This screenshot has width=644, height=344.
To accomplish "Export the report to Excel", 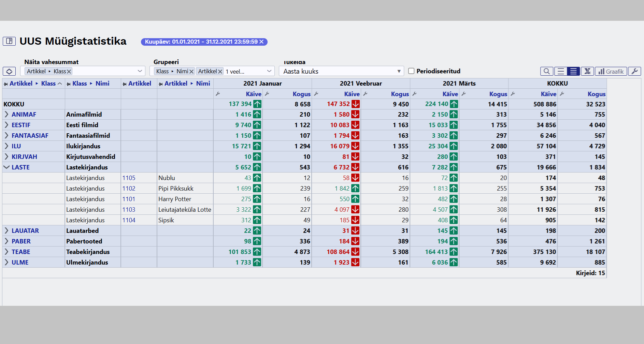I will point(587,71).
